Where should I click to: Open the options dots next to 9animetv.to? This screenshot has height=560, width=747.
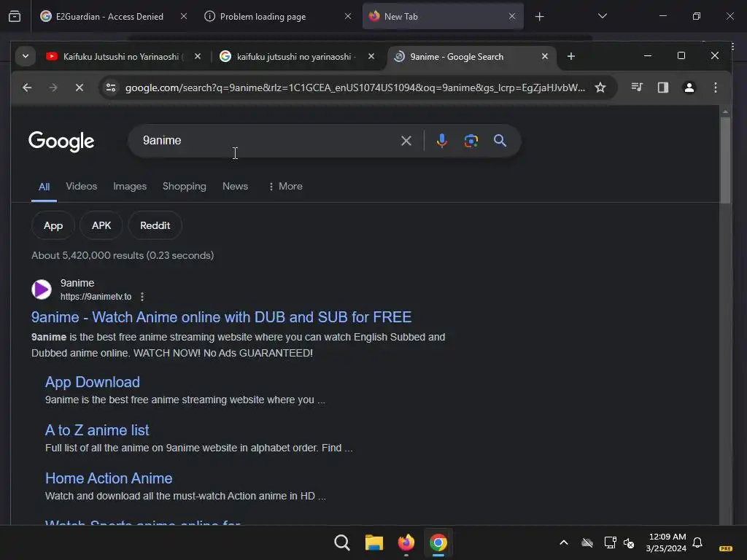[x=142, y=297]
